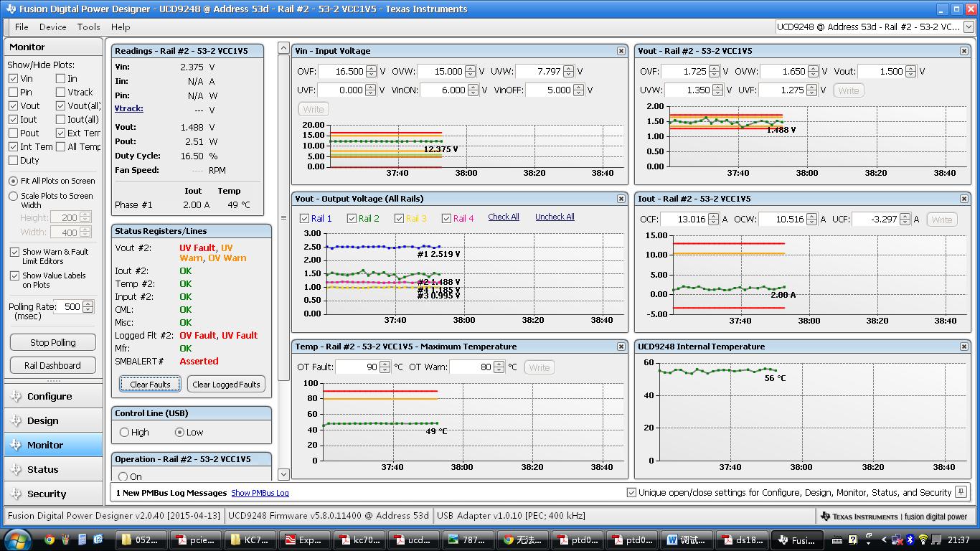The height and width of the screenshot is (551, 980).
Task: Click the splitter grip between readings and plots
Action: [283, 218]
